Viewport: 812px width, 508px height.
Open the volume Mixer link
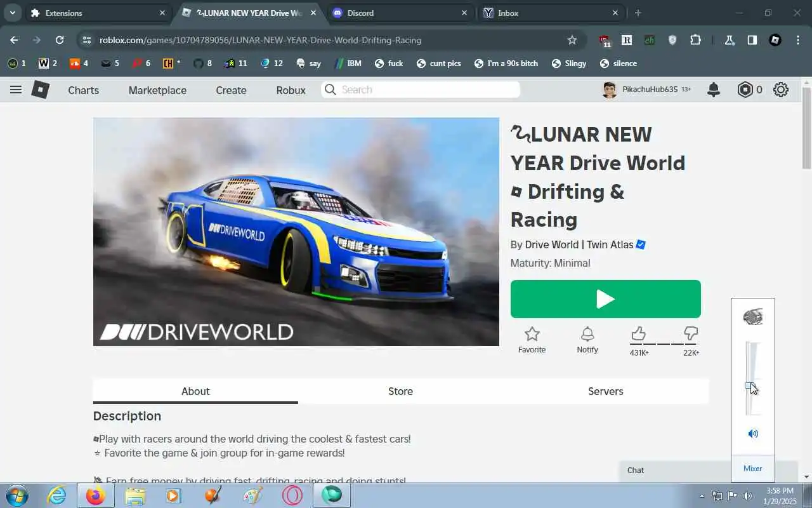pyautogui.click(x=752, y=469)
